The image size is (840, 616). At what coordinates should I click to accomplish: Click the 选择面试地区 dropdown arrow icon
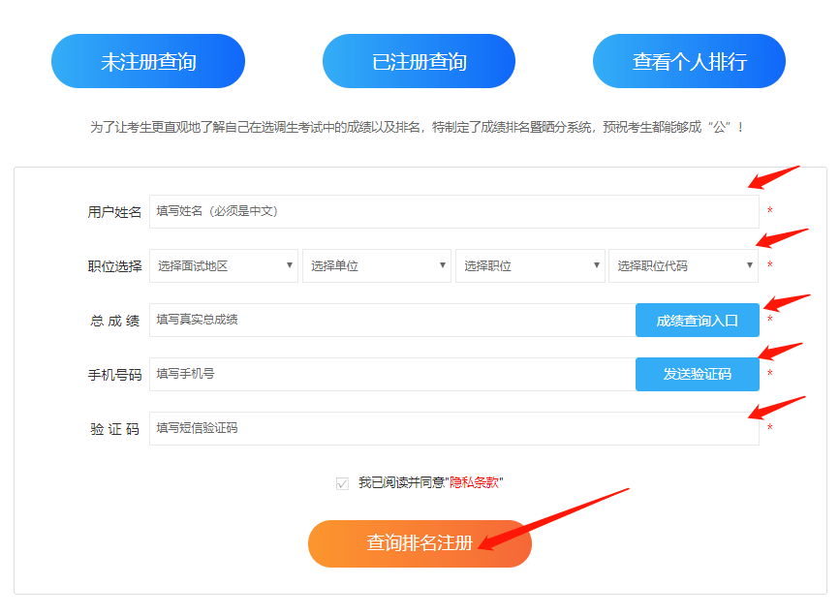288,264
